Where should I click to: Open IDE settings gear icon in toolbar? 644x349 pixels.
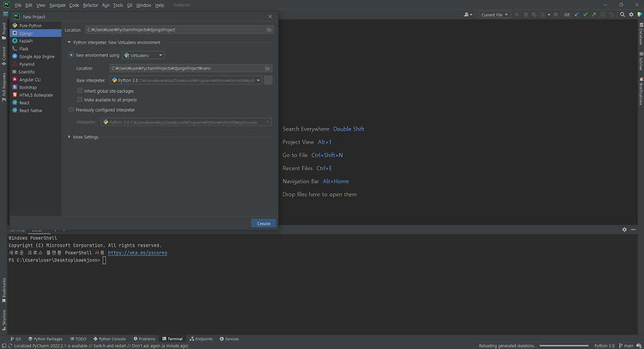coord(631,15)
